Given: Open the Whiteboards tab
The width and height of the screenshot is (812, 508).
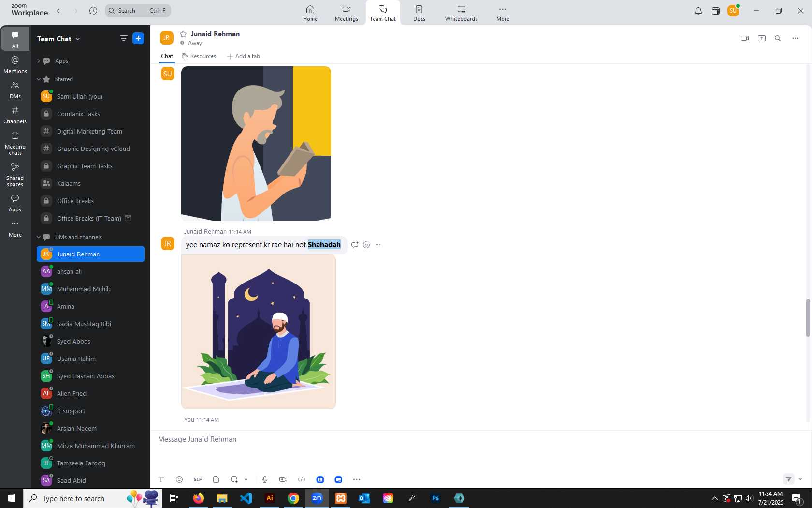Looking at the screenshot, I should click(461, 13).
